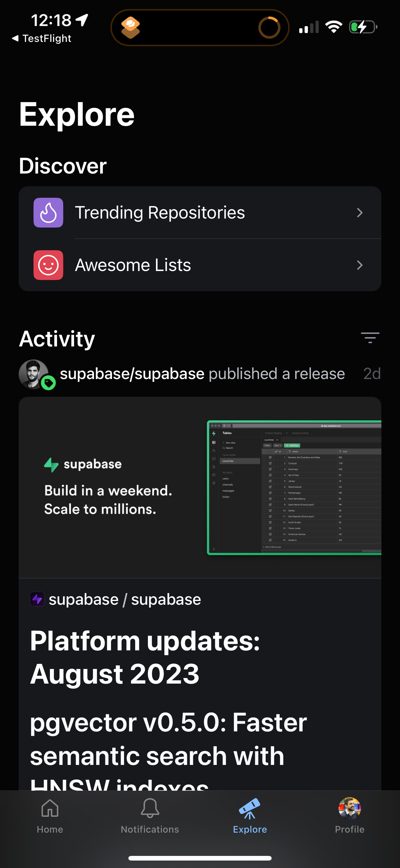Tap the orange activity ring in Dynamic Island
This screenshot has height=868, width=400.
[x=269, y=28]
